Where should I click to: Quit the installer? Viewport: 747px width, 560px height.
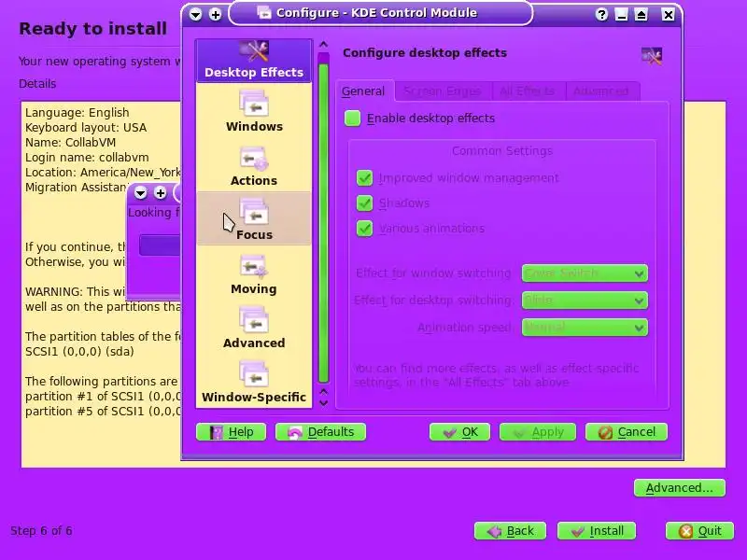pyautogui.click(x=699, y=531)
